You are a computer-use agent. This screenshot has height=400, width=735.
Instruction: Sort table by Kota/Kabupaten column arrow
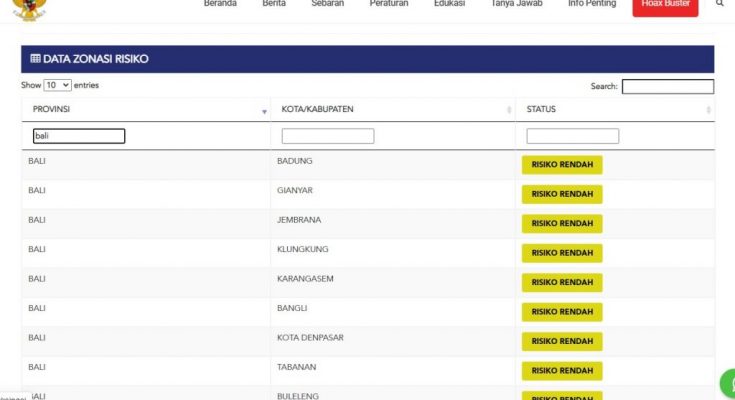click(508, 110)
